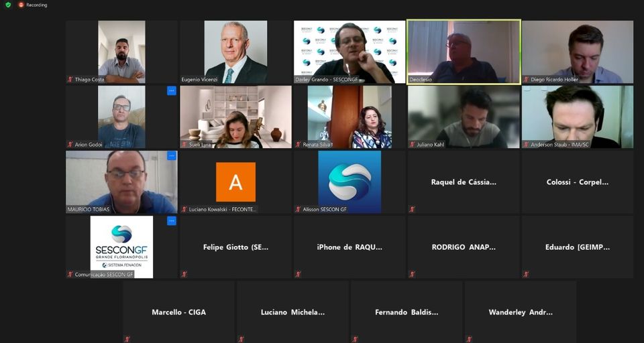Select the highlighted Deoclesio speaker video
The height and width of the screenshot is (343, 644).
tap(464, 52)
